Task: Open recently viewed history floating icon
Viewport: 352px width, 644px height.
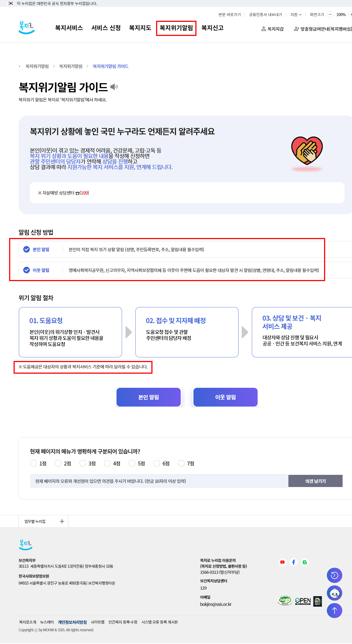Action: coord(335,575)
